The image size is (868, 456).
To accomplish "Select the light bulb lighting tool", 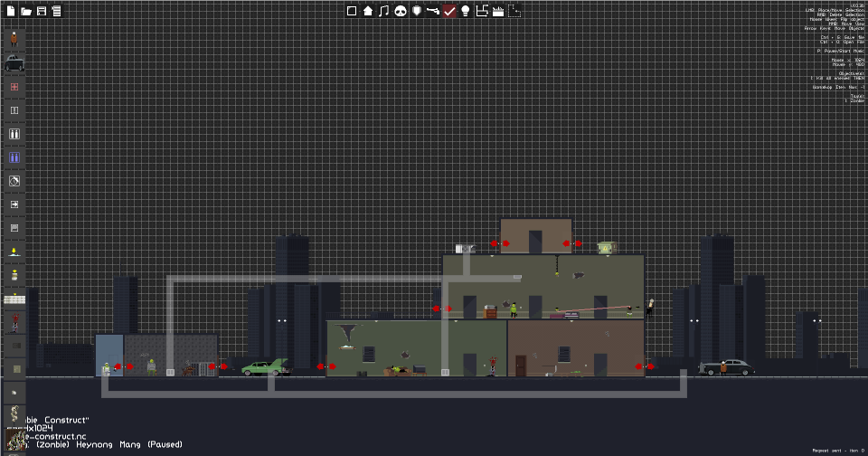I will 466,11.
